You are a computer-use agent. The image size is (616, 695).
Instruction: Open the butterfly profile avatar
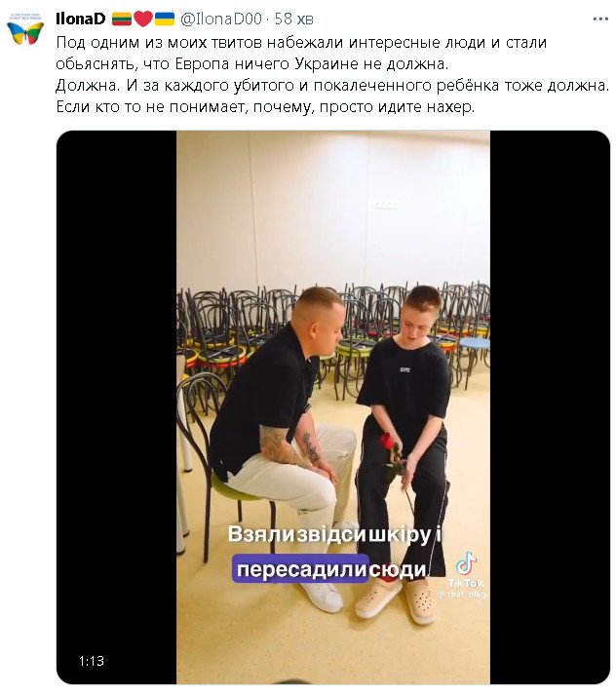(x=25, y=29)
